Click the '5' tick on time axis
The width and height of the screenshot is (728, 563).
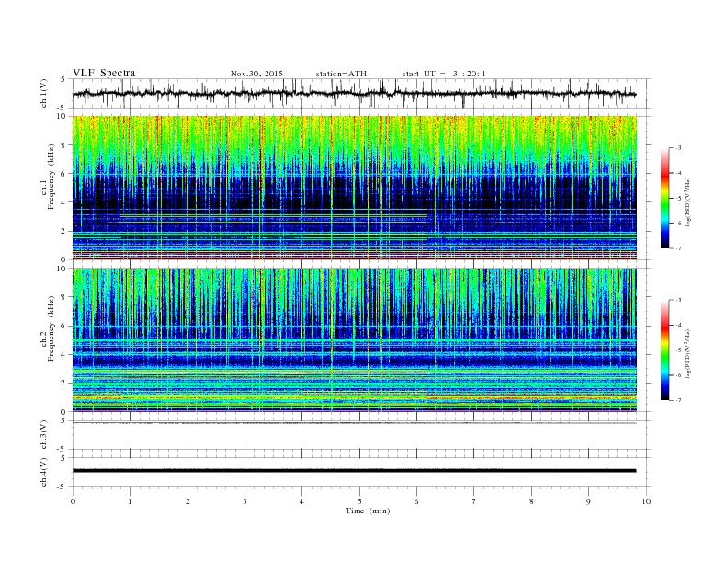click(x=359, y=501)
